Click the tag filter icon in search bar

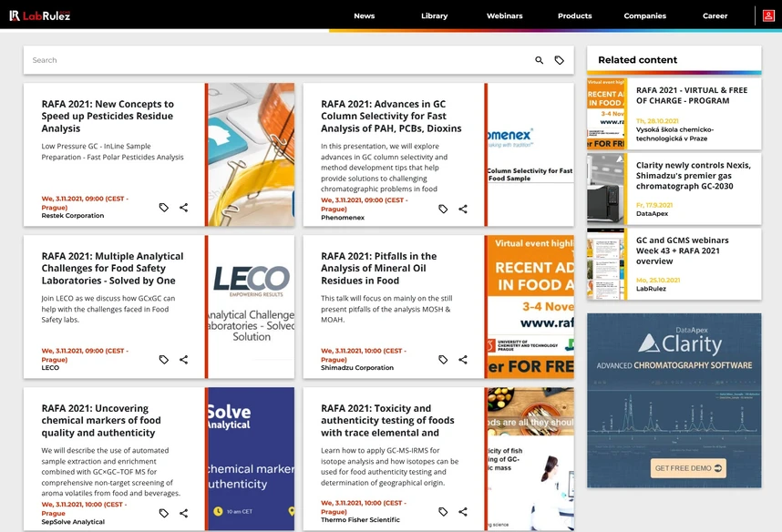tap(560, 60)
